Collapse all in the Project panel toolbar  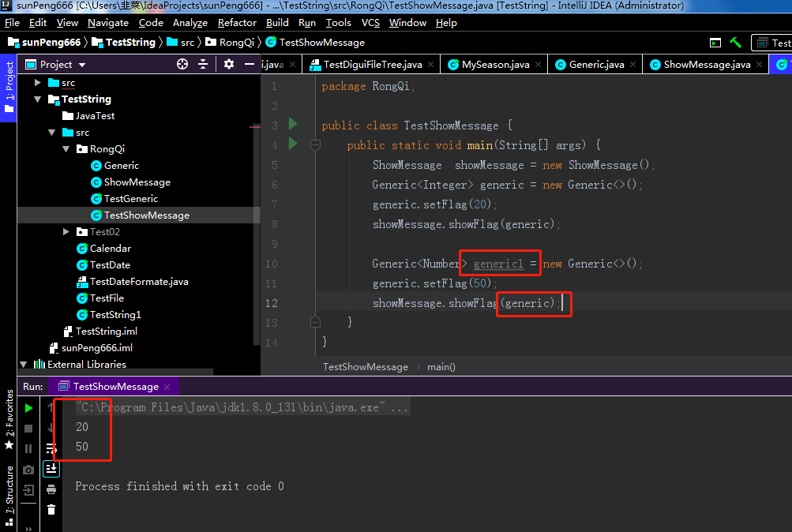(203, 64)
